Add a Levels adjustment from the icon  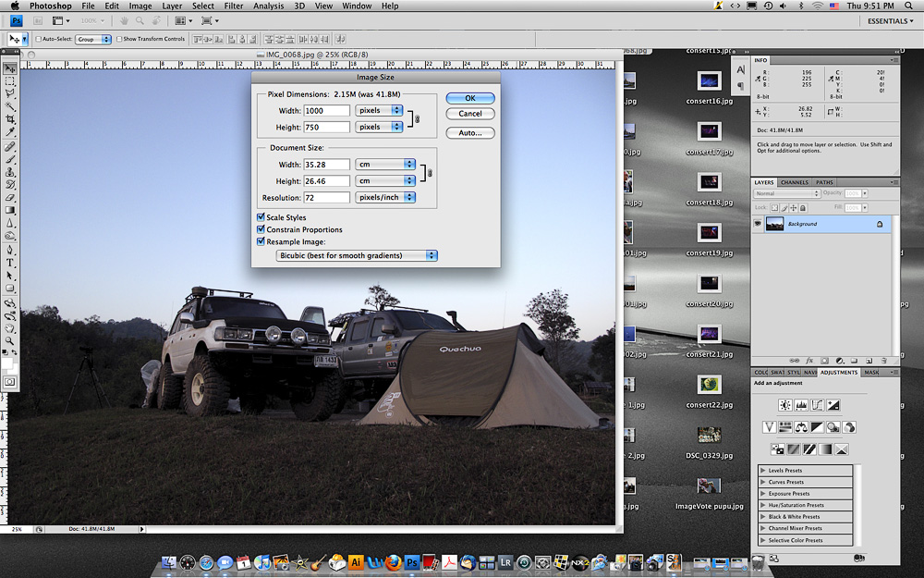point(801,405)
